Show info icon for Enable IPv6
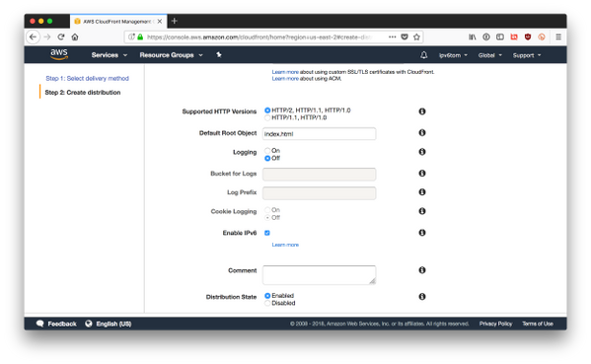Screen dimensions: 591x364 422,233
